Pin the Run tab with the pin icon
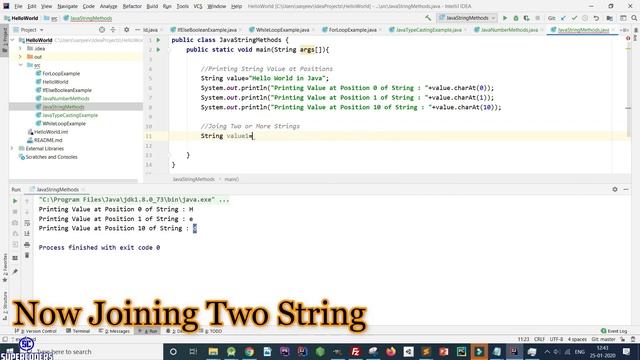The image size is (640, 360). coord(15,271)
